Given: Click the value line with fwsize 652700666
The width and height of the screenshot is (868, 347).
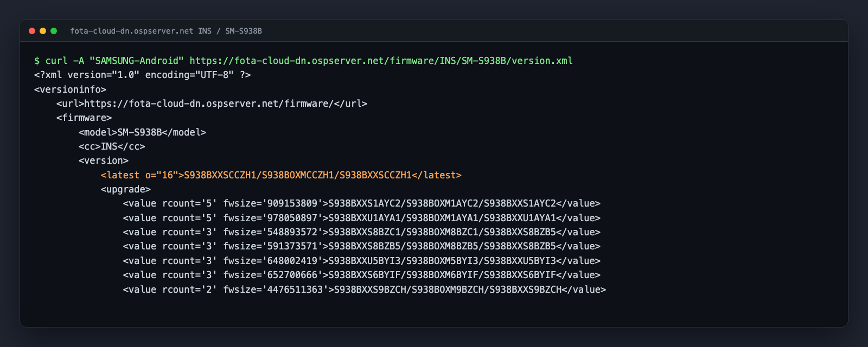Looking at the screenshot, I should pyautogui.click(x=361, y=275).
